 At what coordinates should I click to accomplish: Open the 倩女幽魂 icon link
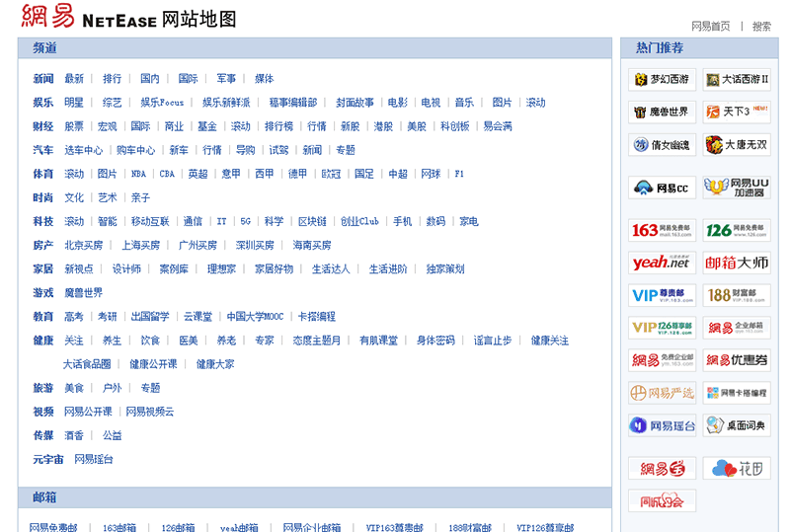pos(662,145)
